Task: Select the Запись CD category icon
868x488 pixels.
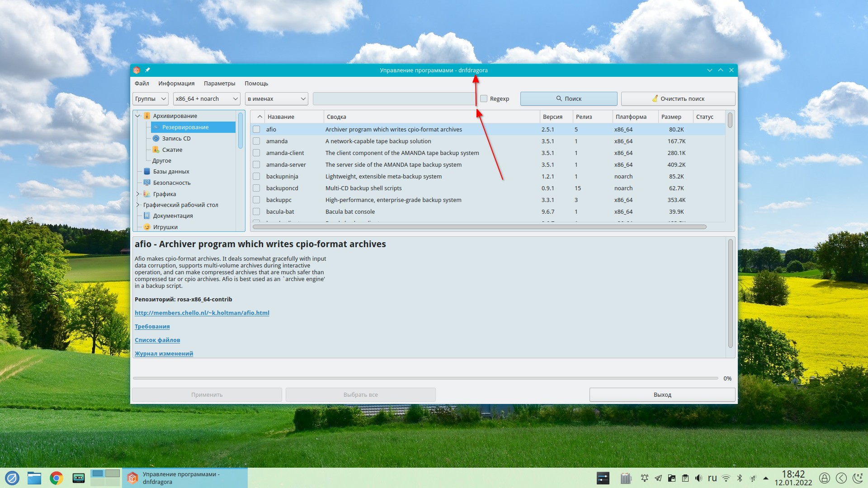Action: point(156,138)
